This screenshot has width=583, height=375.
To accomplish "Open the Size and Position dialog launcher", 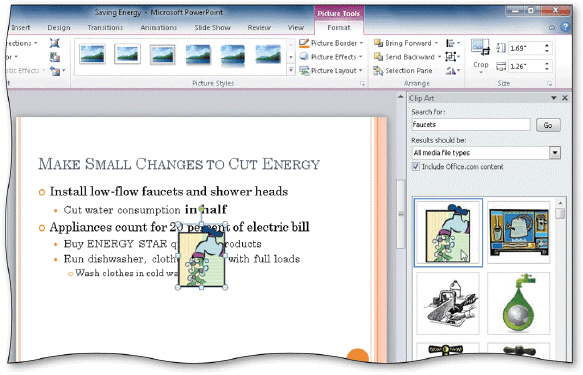I will pyautogui.click(x=549, y=84).
